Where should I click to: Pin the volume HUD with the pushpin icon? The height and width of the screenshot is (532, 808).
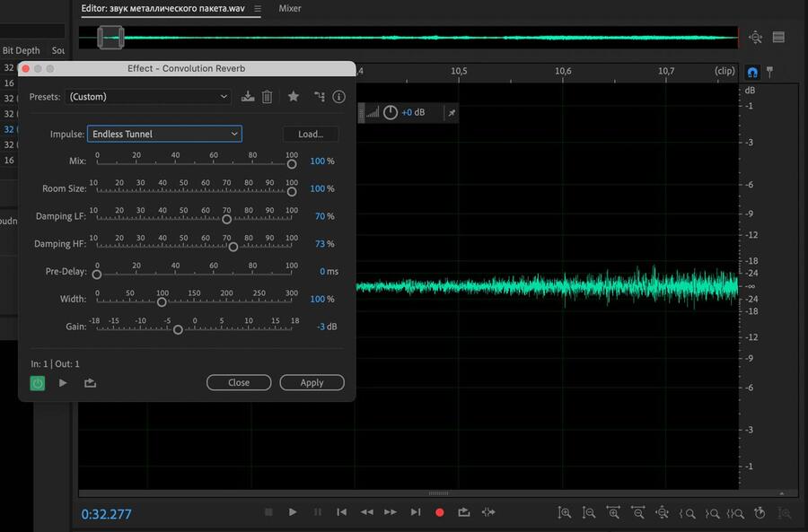click(x=452, y=112)
